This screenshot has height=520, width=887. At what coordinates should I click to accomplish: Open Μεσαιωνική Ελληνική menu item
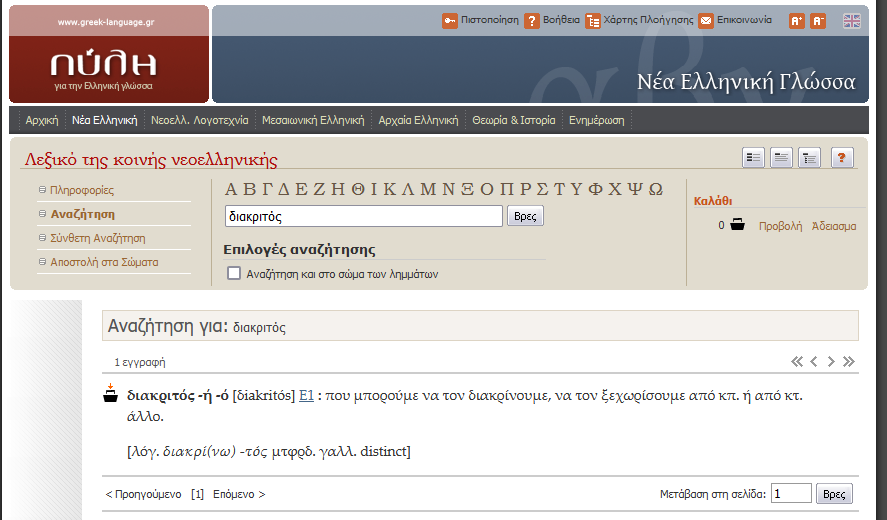tap(313, 121)
